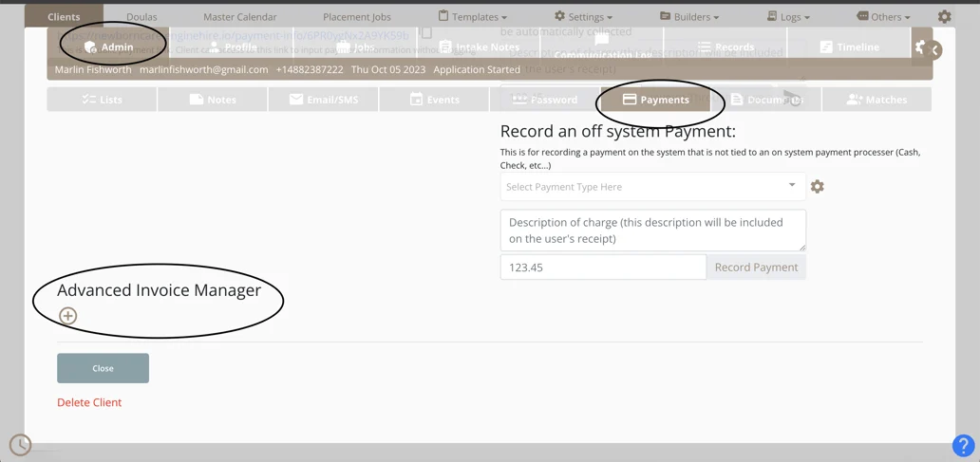980x462 pixels.
Task: Click the client phone +14882387222
Action: 310,69
